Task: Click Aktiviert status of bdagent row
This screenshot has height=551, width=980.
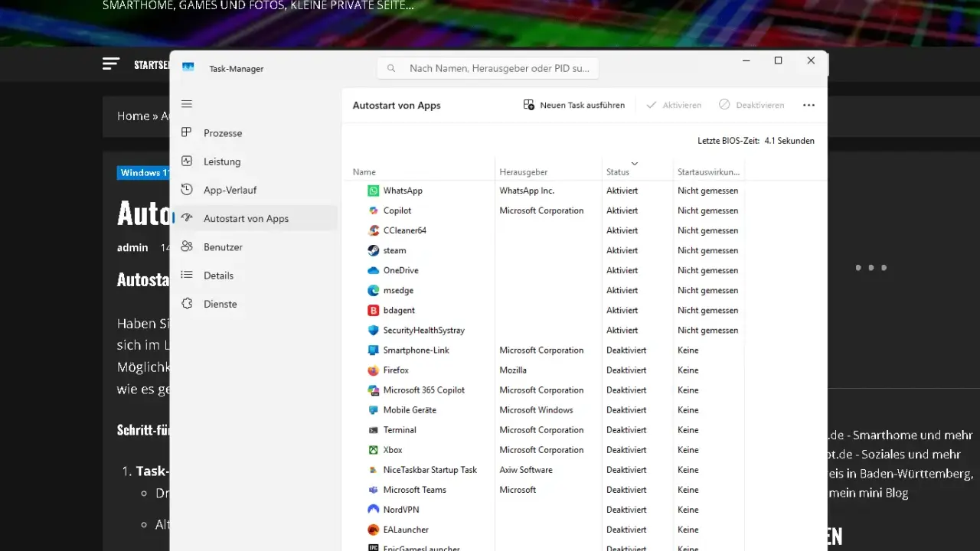Action: click(x=622, y=310)
